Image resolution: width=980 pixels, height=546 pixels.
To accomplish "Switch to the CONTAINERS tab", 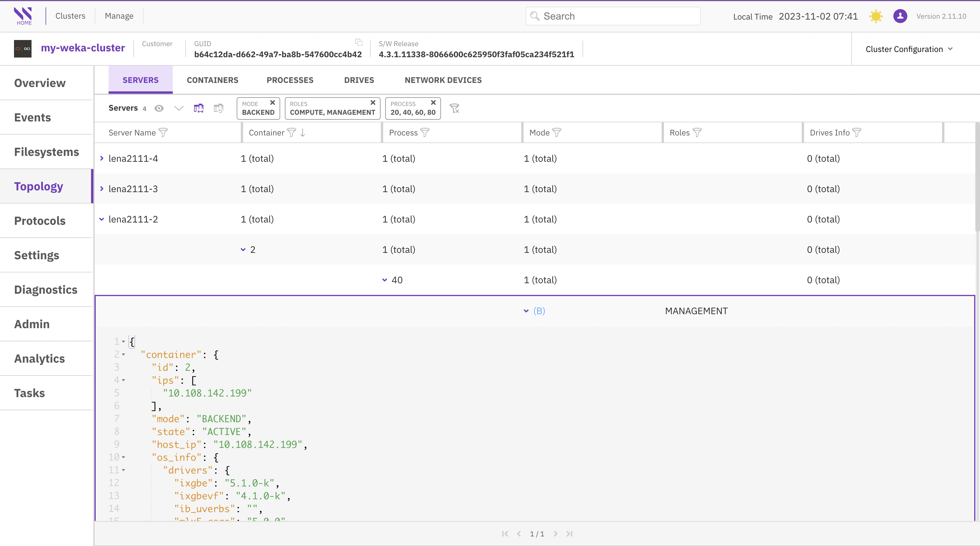I will click(212, 80).
